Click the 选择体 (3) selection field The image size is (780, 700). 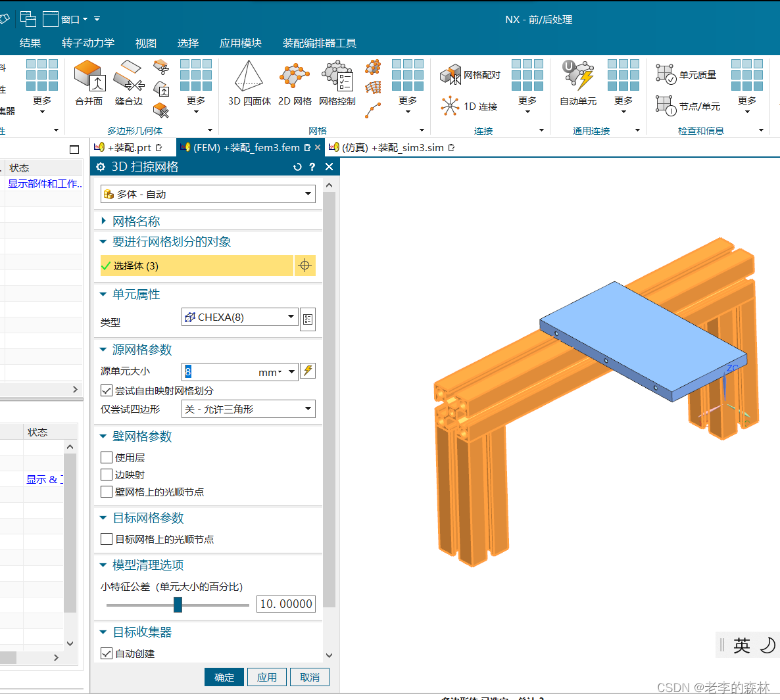197,266
